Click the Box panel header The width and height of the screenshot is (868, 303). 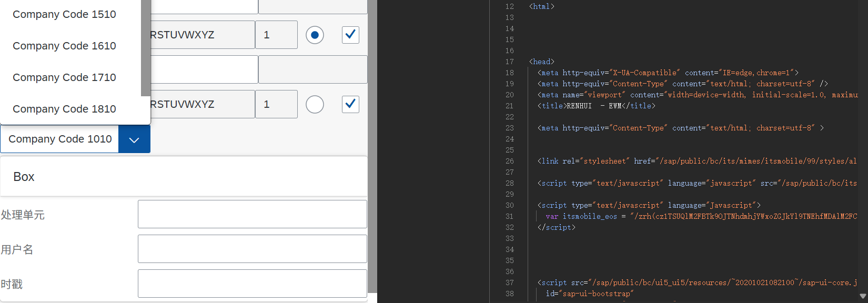(184, 177)
